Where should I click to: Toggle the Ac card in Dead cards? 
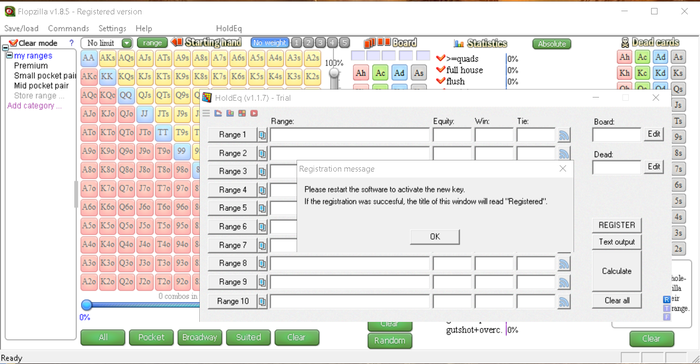coord(642,57)
